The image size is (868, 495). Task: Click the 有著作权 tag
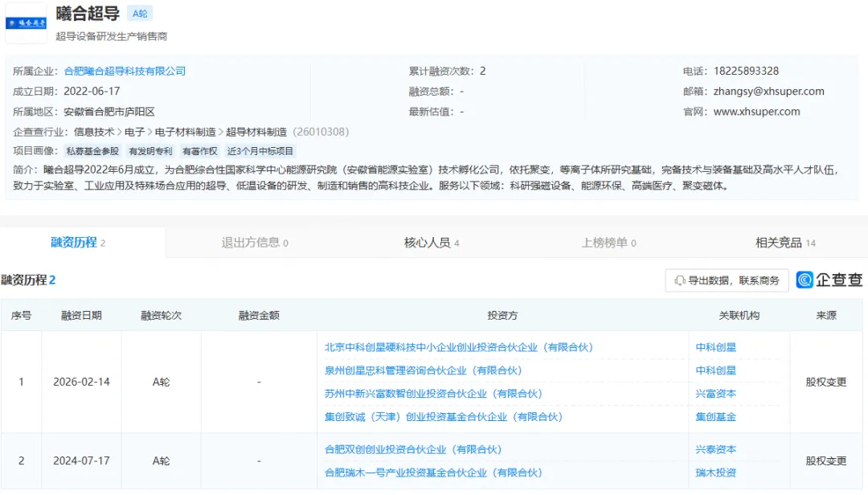pos(200,151)
